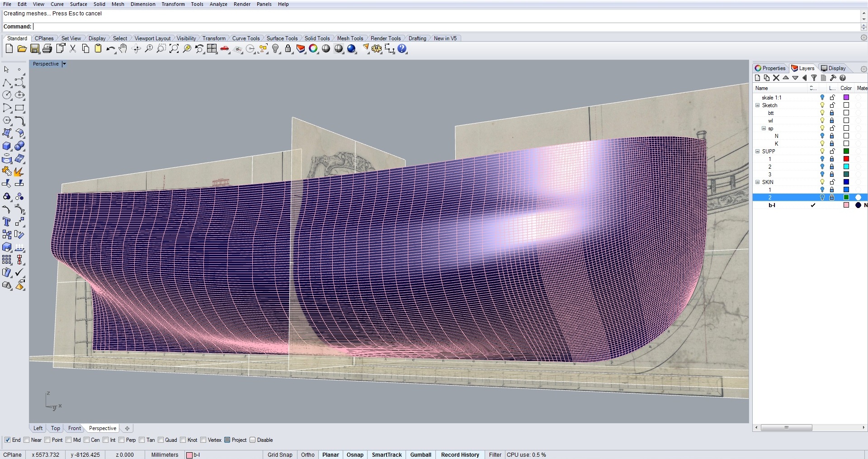Click the Save file icon
The image size is (868, 459).
click(x=35, y=49)
